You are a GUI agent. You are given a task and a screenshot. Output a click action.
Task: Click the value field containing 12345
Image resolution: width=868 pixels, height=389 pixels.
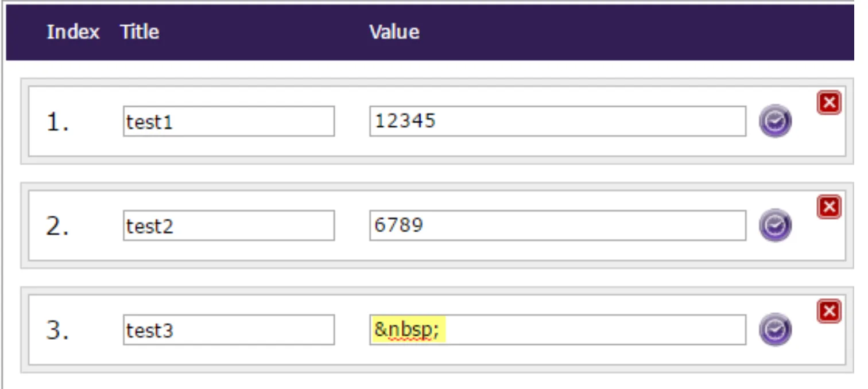[557, 121]
